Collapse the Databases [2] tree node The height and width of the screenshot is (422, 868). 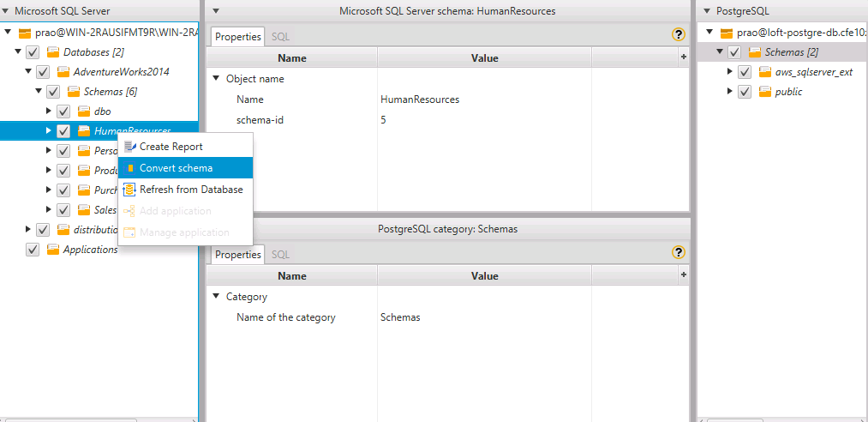coord(18,51)
